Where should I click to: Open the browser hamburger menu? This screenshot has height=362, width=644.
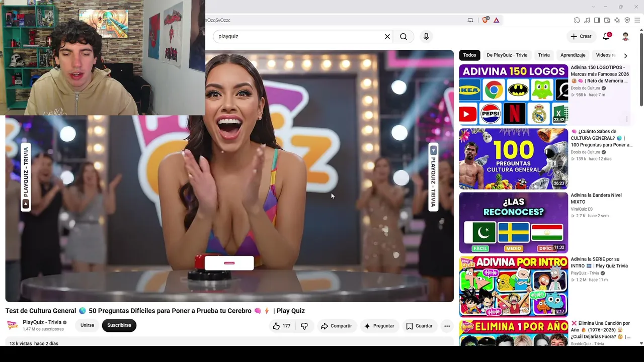click(x=637, y=20)
